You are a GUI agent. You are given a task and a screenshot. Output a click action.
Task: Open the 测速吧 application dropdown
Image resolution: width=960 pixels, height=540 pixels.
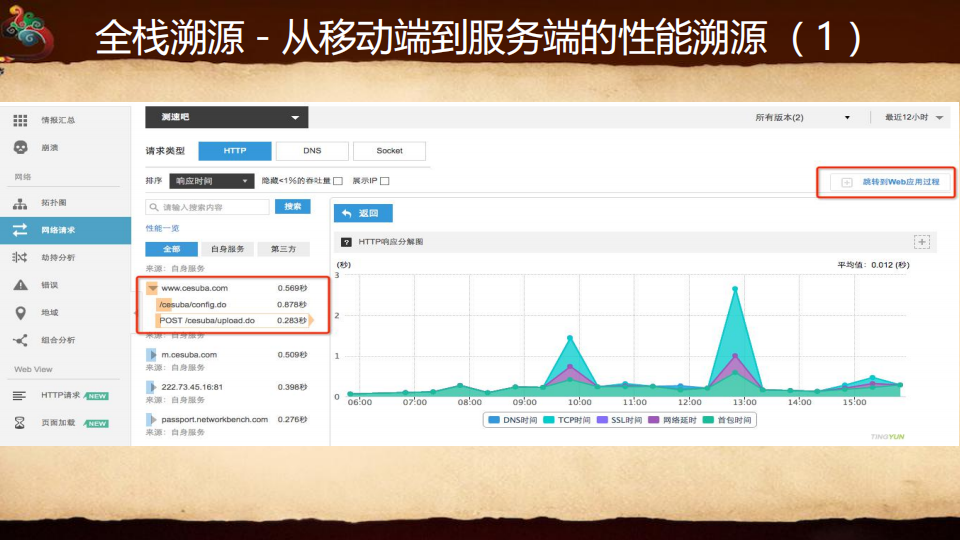pyautogui.click(x=227, y=117)
